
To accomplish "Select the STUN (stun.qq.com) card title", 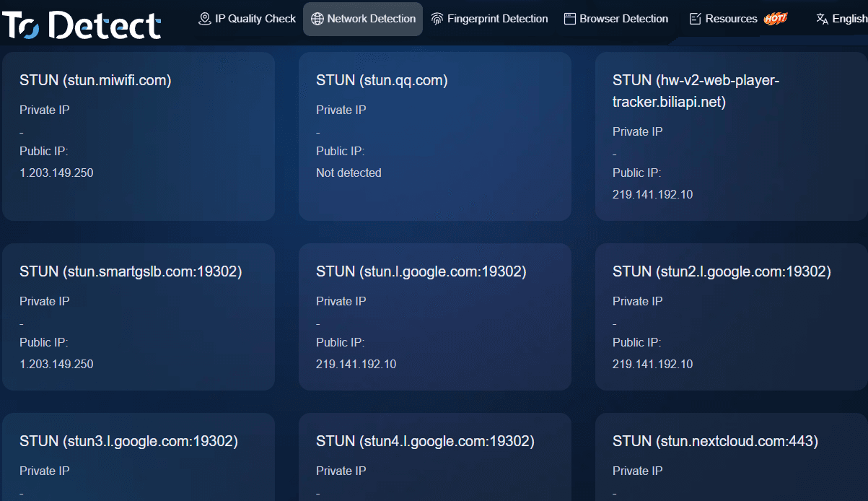I will point(382,80).
